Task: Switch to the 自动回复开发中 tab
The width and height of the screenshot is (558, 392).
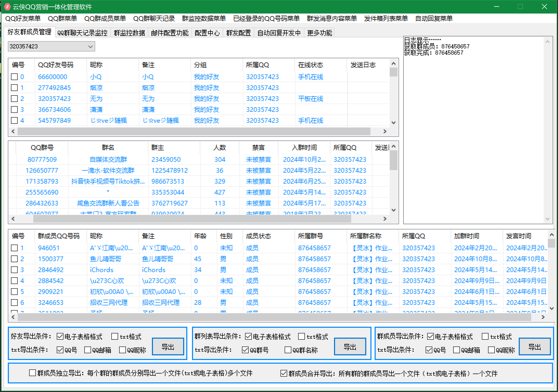Action: [x=279, y=33]
